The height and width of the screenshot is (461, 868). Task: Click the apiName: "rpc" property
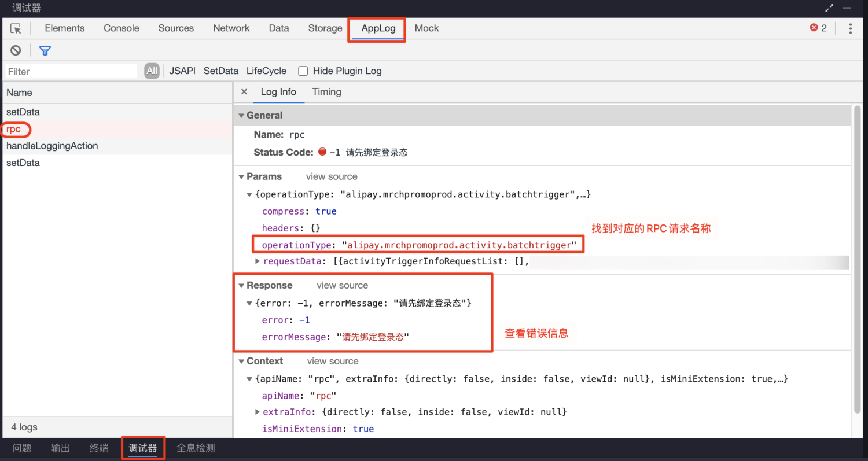pos(299,396)
